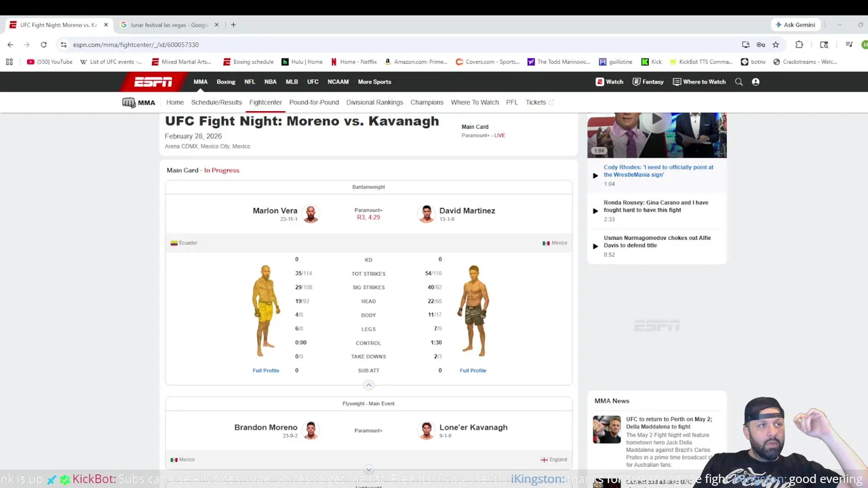Screen dimensions: 868x488
Task: Open the Champions tab
Action: pos(427,102)
